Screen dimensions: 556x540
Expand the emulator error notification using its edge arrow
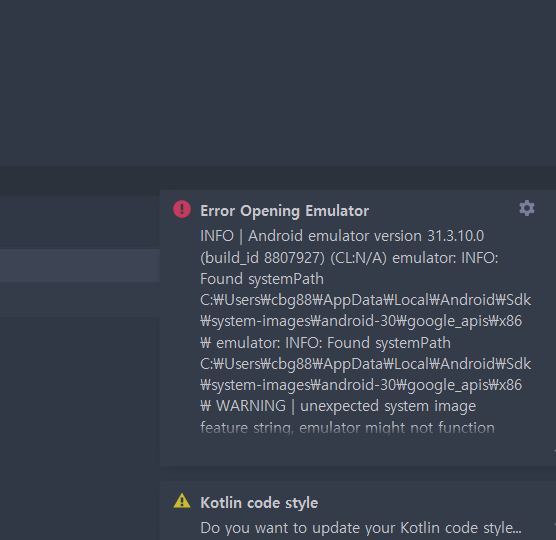pyautogui.click(x=555, y=450)
